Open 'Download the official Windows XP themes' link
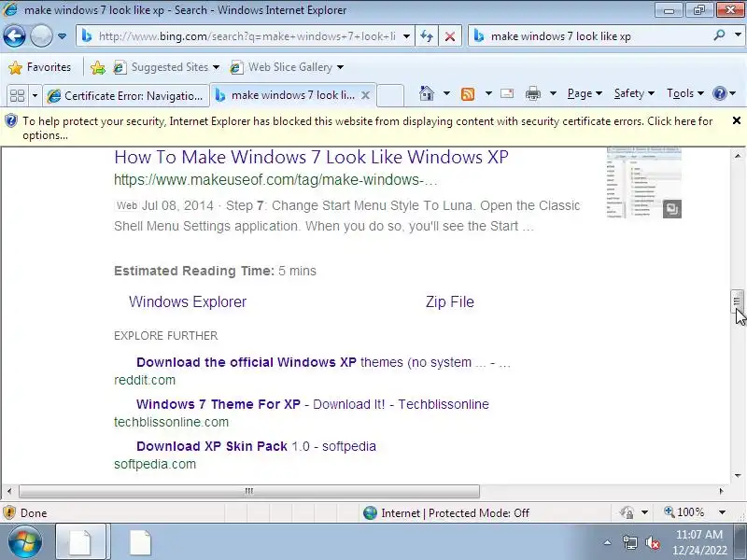The height and width of the screenshot is (560, 747). (x=323, y=362)
